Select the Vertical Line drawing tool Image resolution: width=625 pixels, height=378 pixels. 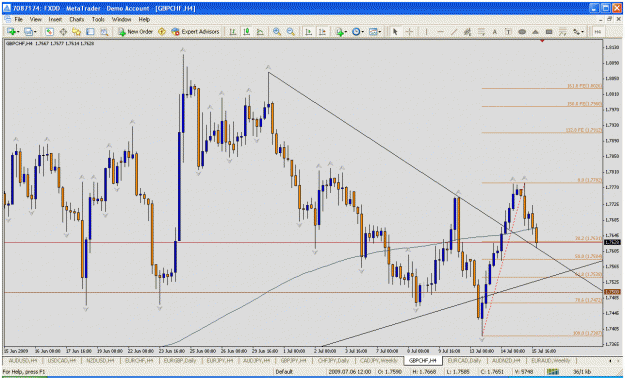(426, 32)
